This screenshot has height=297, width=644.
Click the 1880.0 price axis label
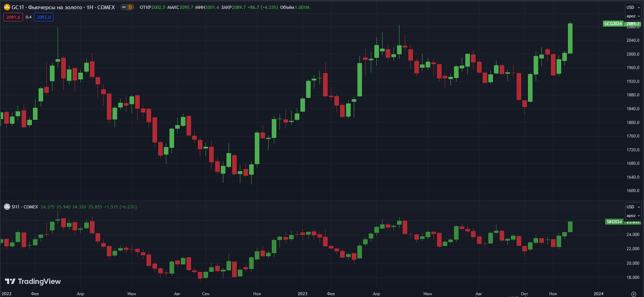click(x=633, y=95)
